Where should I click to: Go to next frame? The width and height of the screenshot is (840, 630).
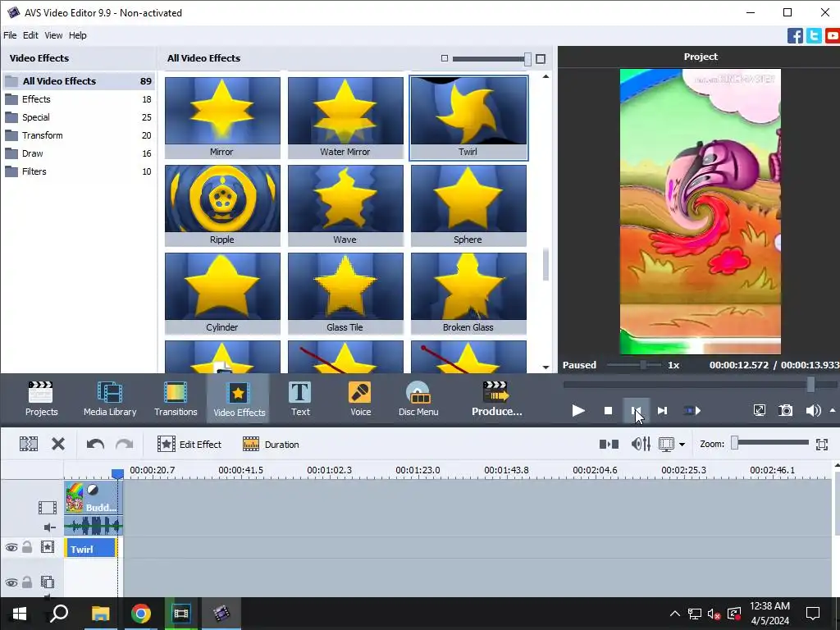coord(663,411)
